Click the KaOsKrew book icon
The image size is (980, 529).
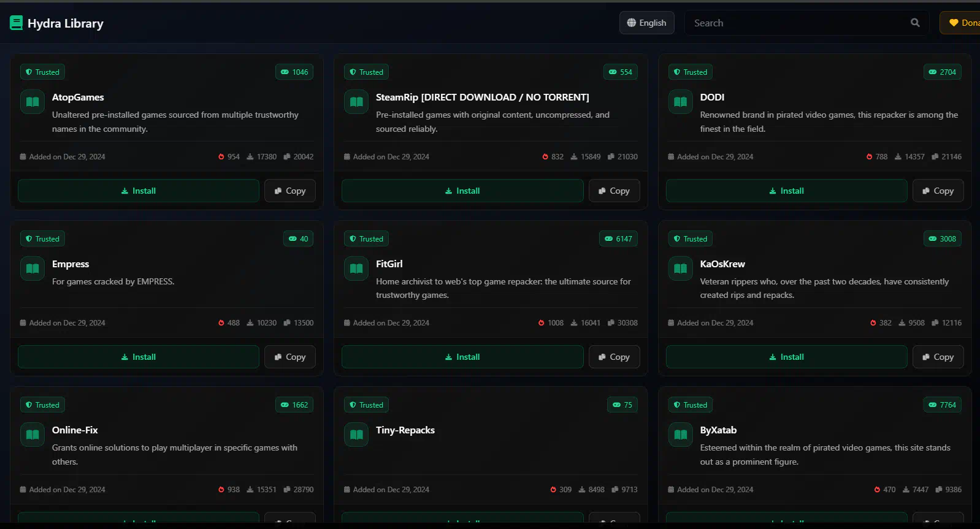point(681,268)
